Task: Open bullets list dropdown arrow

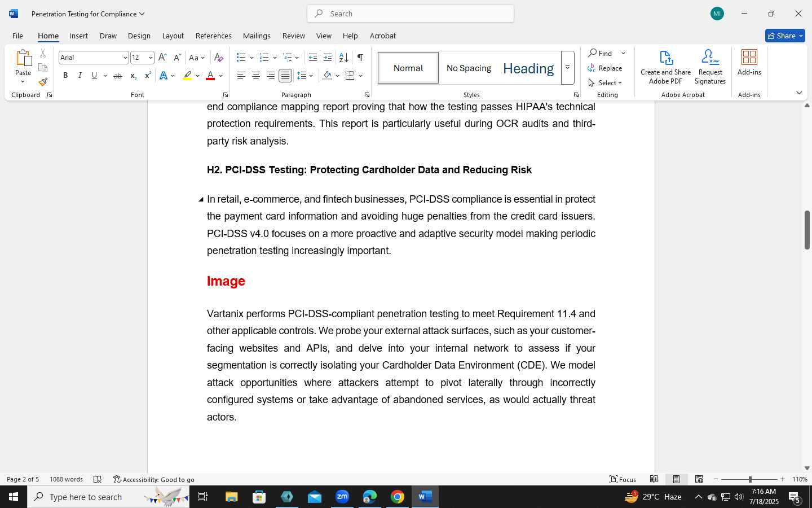Action: click(x=251, y=58)
